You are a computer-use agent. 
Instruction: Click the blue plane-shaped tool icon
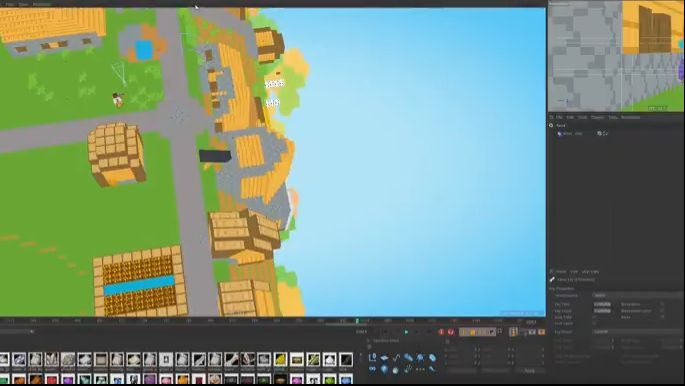(x=384, y=357)
